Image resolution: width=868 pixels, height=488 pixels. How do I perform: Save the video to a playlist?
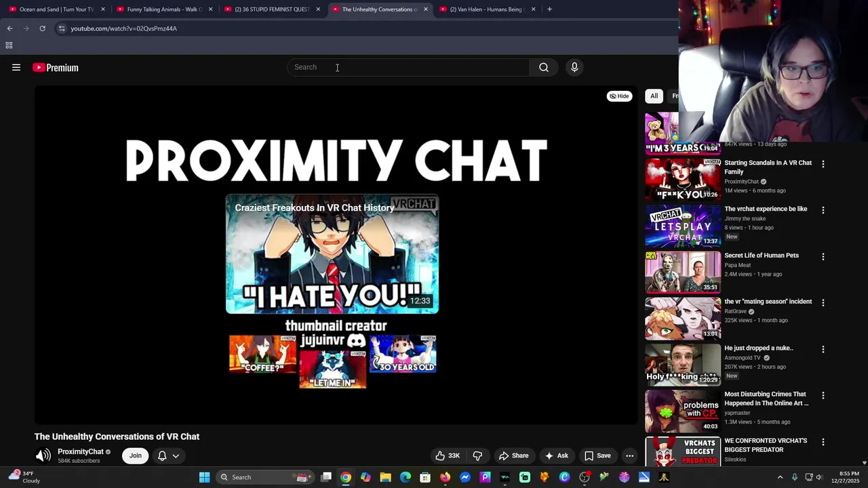[597, 455]
